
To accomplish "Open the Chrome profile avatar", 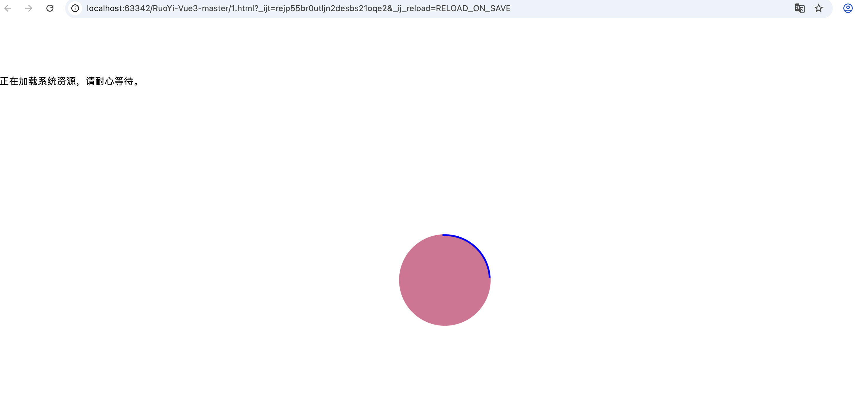I will pyautogui.click(x=848, y=8).
